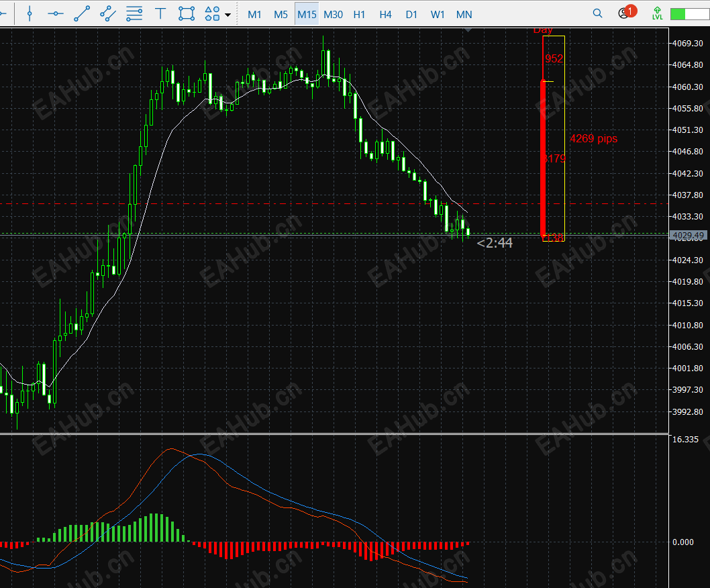This screenshot has height=588, width=710.
Task: Click the current price label 4029.49
Action: (x=689, y=236)
